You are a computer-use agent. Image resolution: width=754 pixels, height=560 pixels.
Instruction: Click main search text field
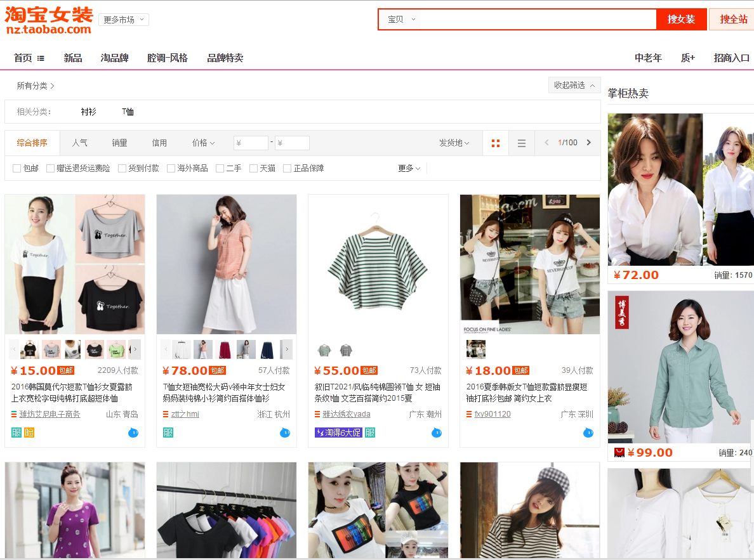click(538, 20)
